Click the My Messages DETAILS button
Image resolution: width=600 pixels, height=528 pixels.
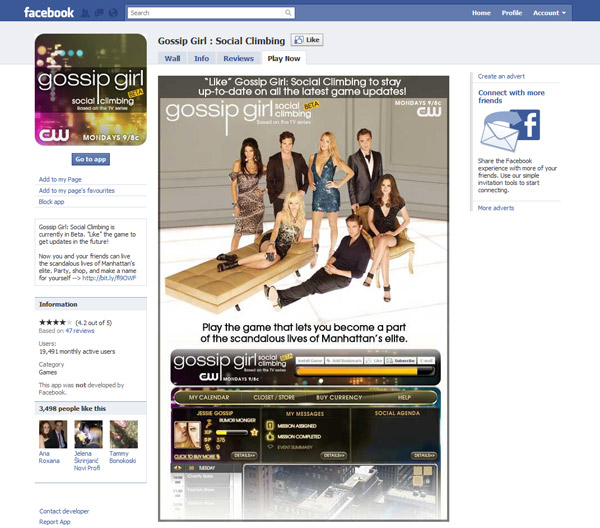click(x=334, y=455)
